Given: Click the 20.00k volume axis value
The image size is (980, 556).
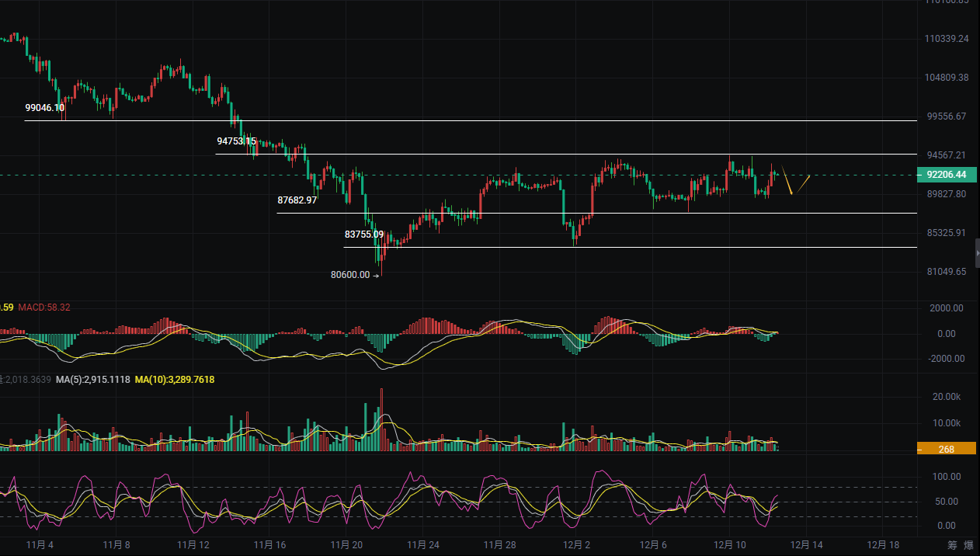Looking at the screenshot, I should [946, 397].
